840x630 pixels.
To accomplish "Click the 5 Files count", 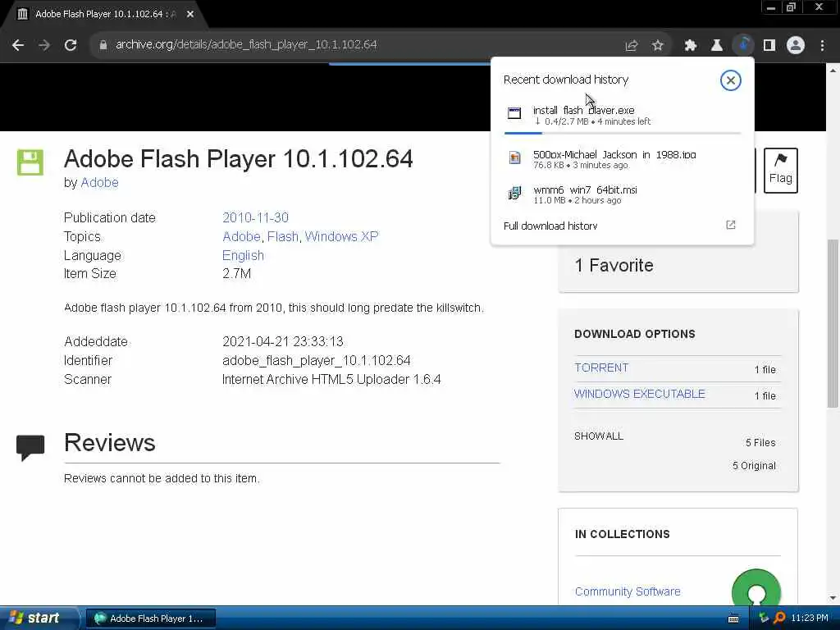I will coord(760,442).
